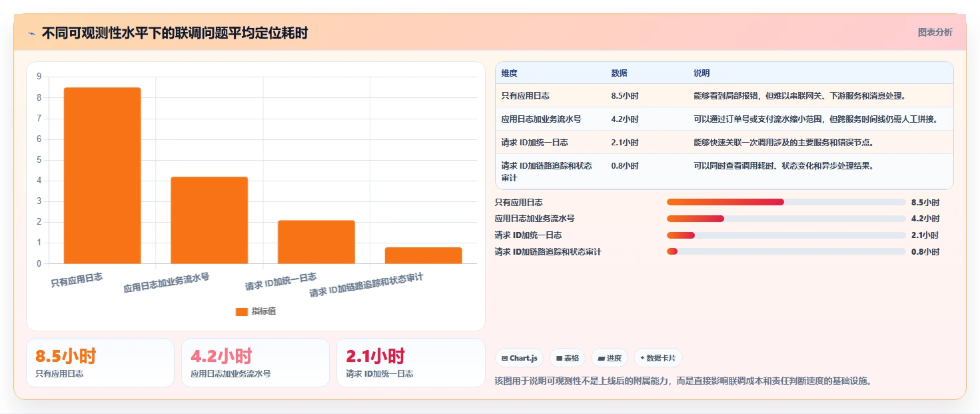Click table cell 0.8小时

pyautogui.click(x=625, y=166)
